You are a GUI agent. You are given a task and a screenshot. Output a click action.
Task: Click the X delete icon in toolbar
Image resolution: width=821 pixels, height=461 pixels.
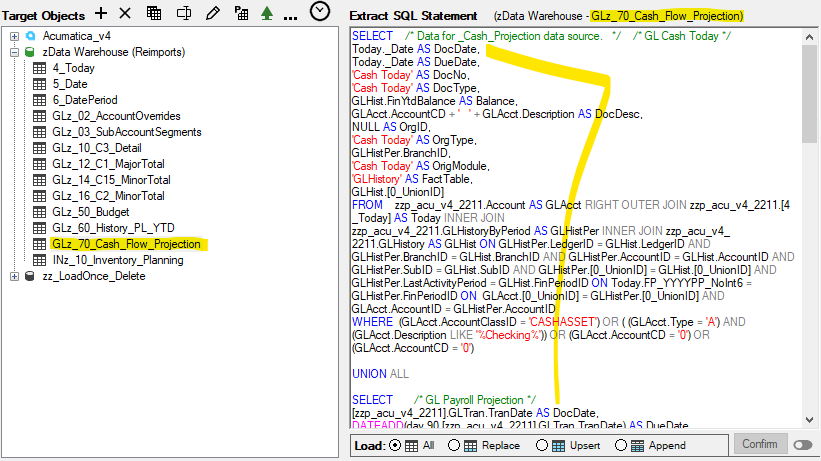[x=125, y=13]
